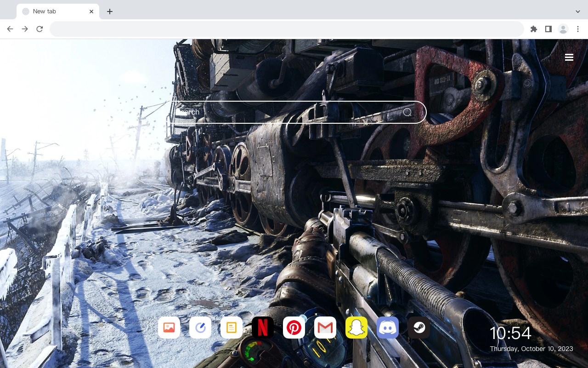
Task: Select the New tab tab
Action: [x=58, y=11]
